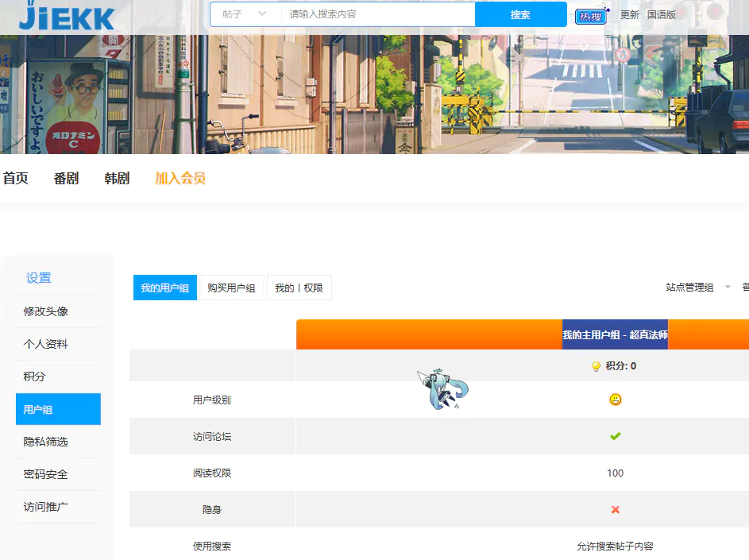This screenshot has width=749, height=560.
Task: Click the arrow beside 站点管理组
Action: (x=728, y=288)
